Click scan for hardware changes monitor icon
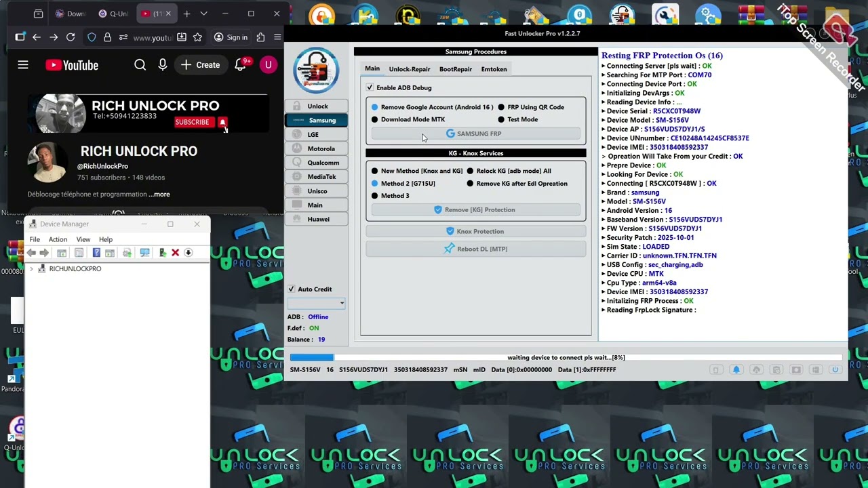 point(144,253)
